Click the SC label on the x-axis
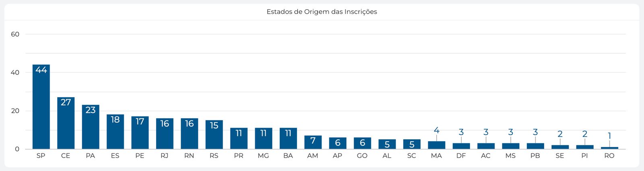This screenshot has height=171, width=644. pos(411,156)
